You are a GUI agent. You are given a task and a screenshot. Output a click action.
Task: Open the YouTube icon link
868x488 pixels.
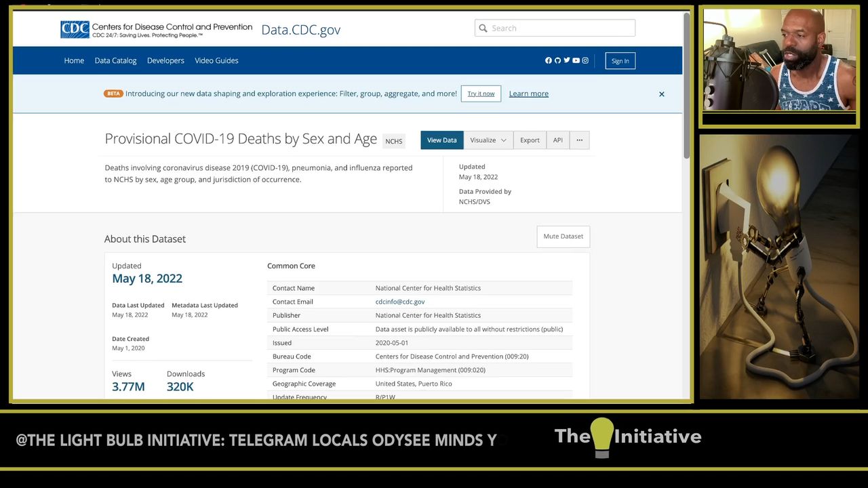point(576,61)
